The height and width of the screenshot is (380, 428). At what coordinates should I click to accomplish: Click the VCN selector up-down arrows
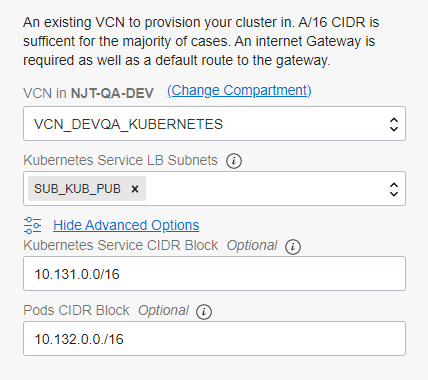point(394,124)
